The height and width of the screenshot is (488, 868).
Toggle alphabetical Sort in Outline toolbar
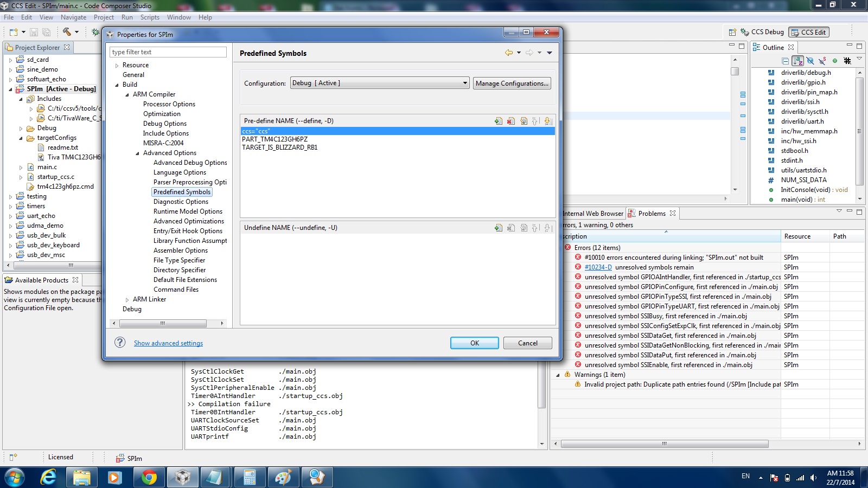coord(797,61)
